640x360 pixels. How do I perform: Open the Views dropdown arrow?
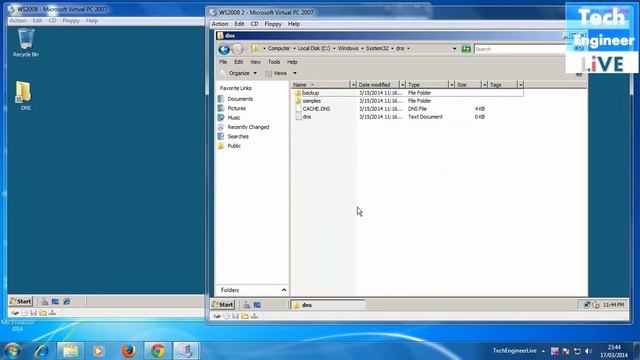pos(295,73)
